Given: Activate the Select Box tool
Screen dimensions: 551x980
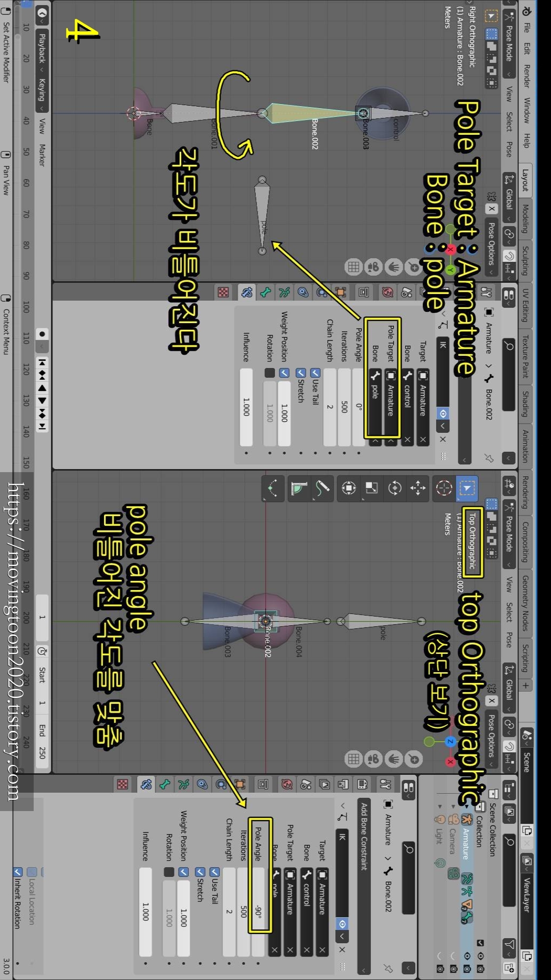Looking at the screenshot, I should 467,487.
